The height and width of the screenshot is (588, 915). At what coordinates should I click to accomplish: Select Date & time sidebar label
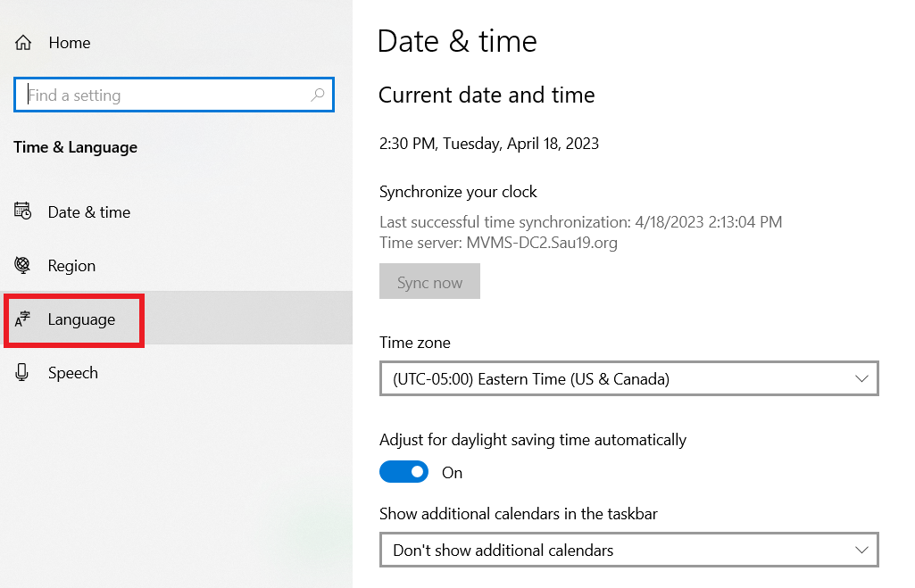click(x=89, y=212)
